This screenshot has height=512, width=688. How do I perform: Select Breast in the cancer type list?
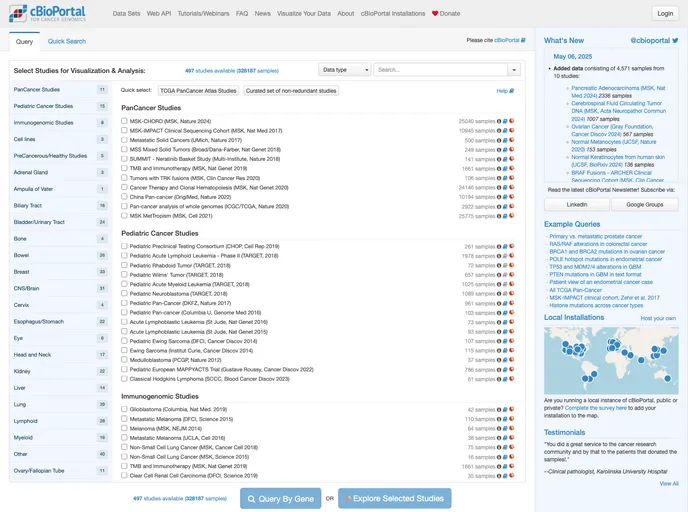pos(60,272)
